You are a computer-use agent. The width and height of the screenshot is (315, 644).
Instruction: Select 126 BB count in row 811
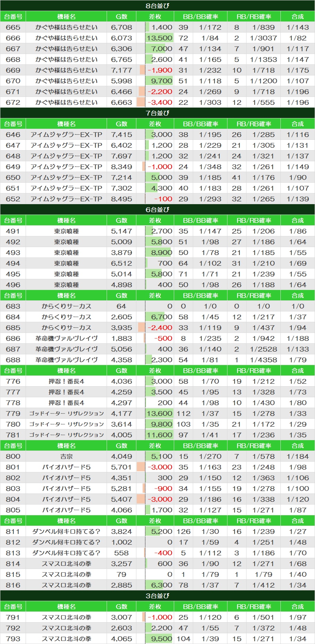coord(183,532)
